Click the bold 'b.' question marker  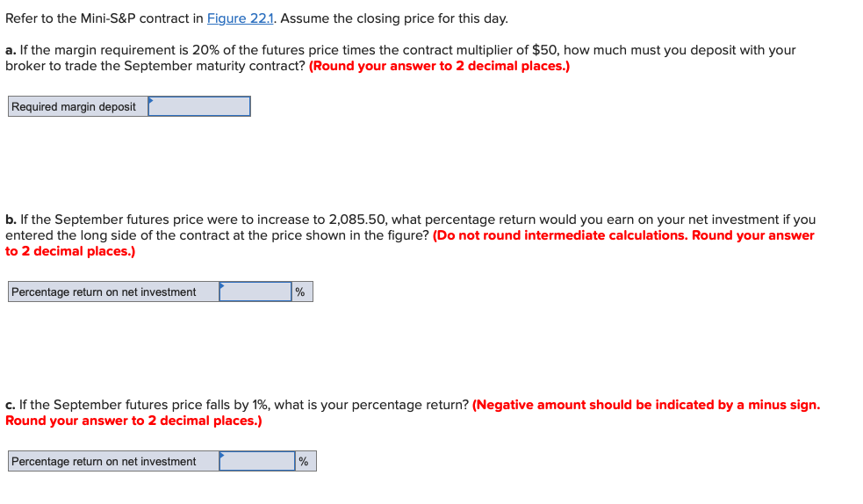click(11, 220)
